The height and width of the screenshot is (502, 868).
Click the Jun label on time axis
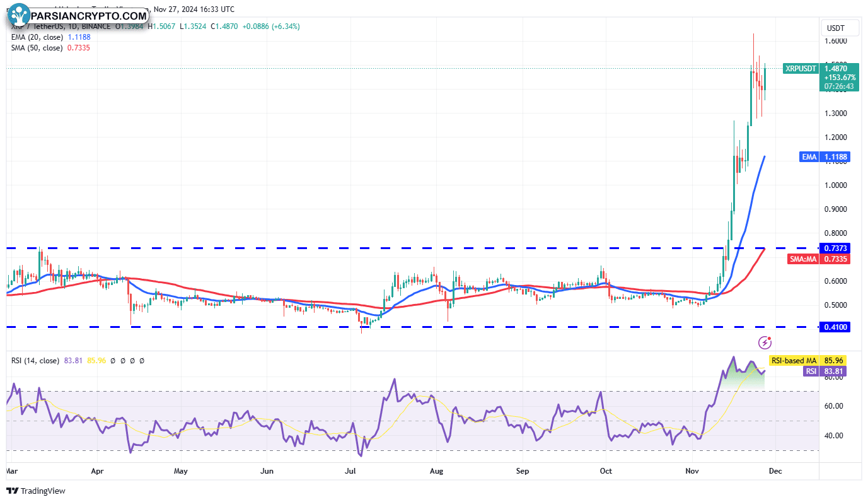[x=267, y=471]
